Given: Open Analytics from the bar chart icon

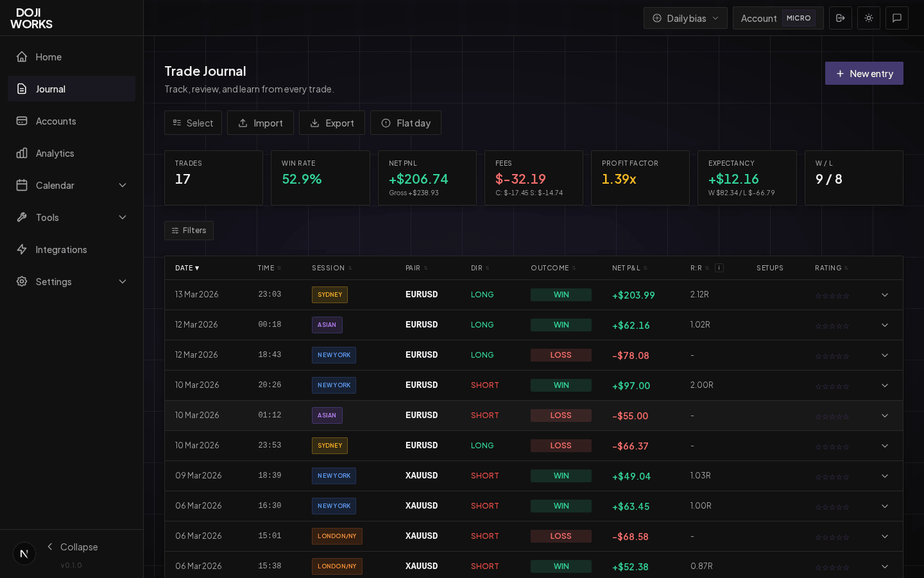Looking at the screenshot, I should (56, 153).
